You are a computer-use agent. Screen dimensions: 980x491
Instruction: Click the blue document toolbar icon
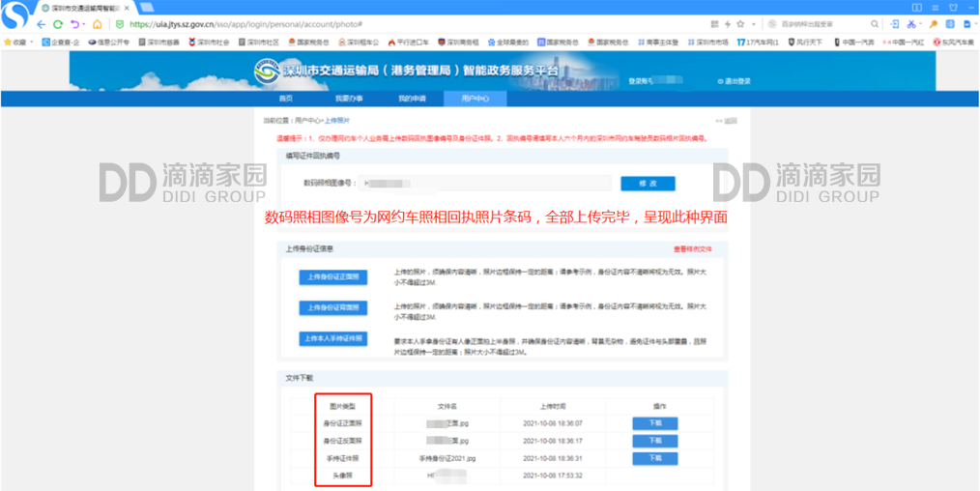click(966, 24)
